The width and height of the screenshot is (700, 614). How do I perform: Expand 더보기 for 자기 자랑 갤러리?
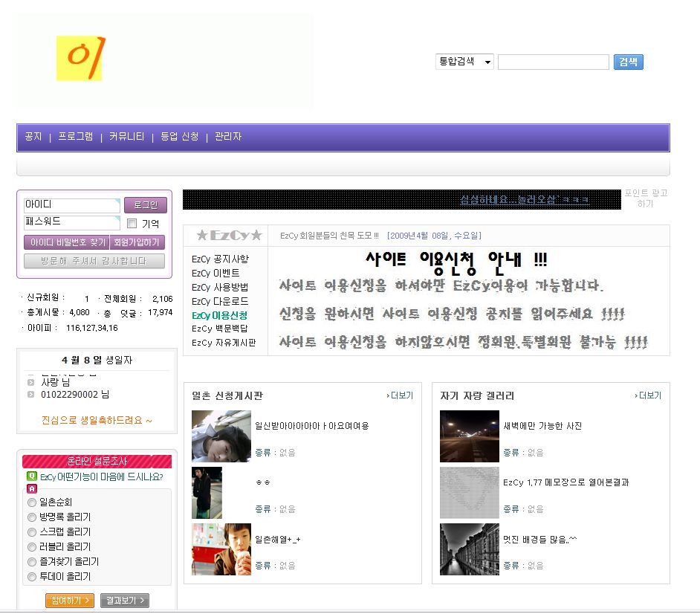pos(648,396)
